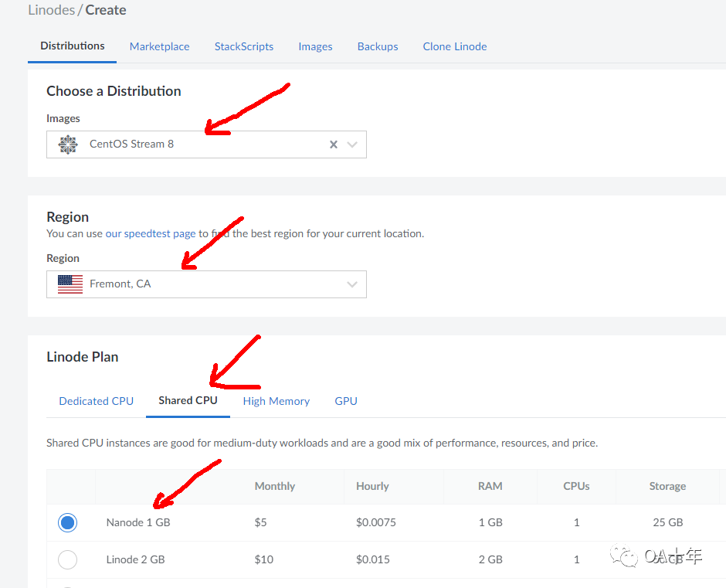Click the Monthly column header
This screenshot has height=588, width=726.
275,486
